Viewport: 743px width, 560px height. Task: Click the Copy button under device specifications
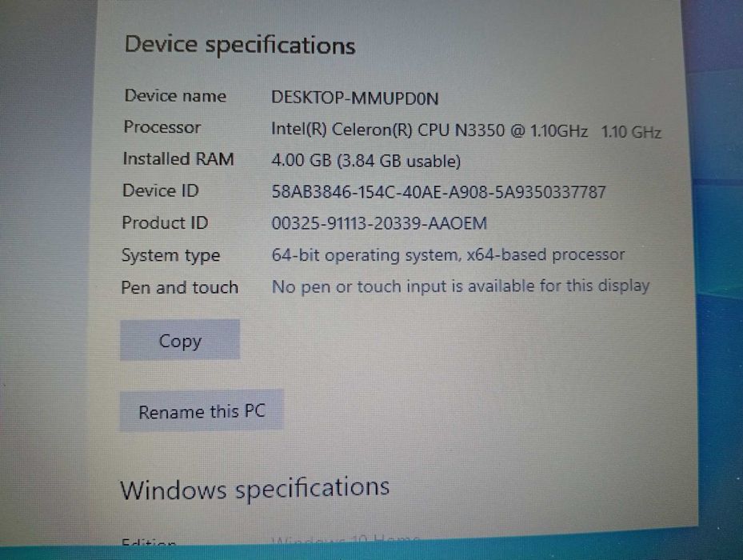pyautogui.click(x=180, y=340)
